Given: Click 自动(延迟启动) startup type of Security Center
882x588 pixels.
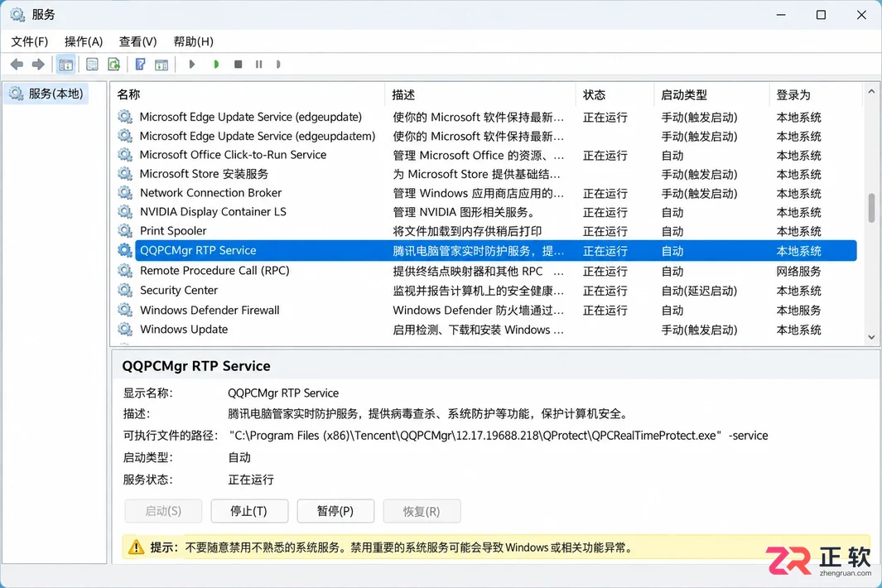Looking at the screenshot, I should (x=699, y=291).
